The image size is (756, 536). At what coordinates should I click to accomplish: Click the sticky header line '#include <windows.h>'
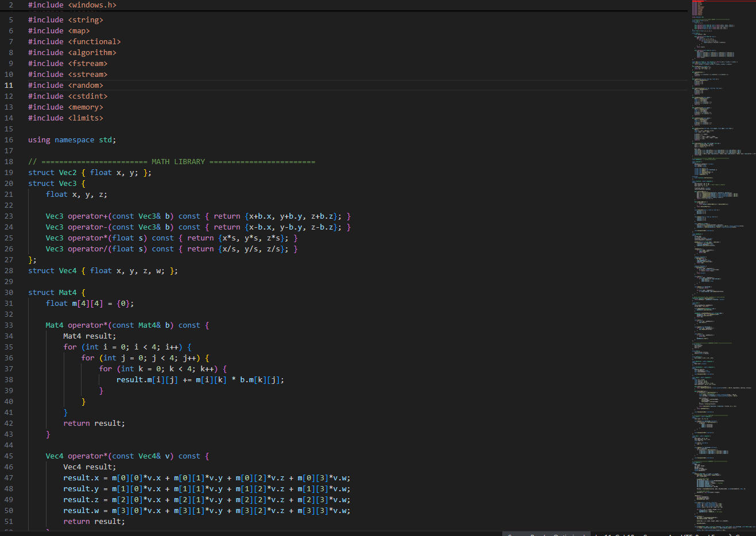pyautogui.click(x=72, y=5)
